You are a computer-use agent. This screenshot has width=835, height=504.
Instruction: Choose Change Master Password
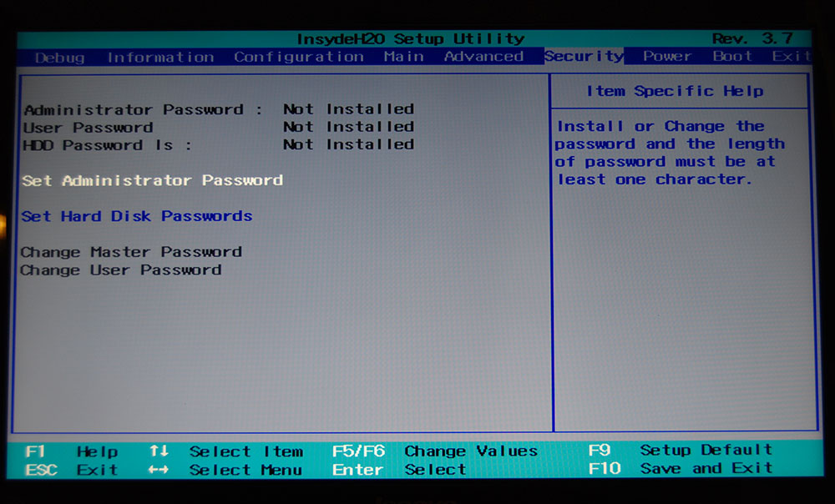click(131, 251)
